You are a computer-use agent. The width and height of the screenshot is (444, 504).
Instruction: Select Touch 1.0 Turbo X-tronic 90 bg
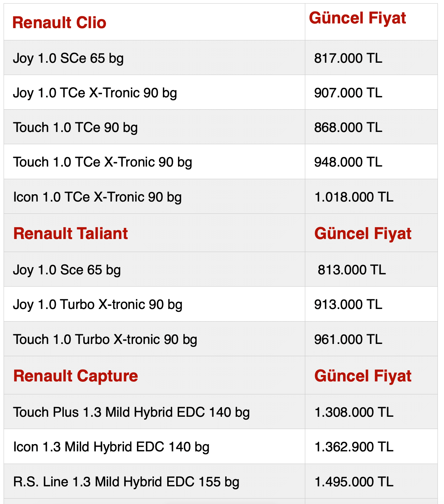click(105, 339)
